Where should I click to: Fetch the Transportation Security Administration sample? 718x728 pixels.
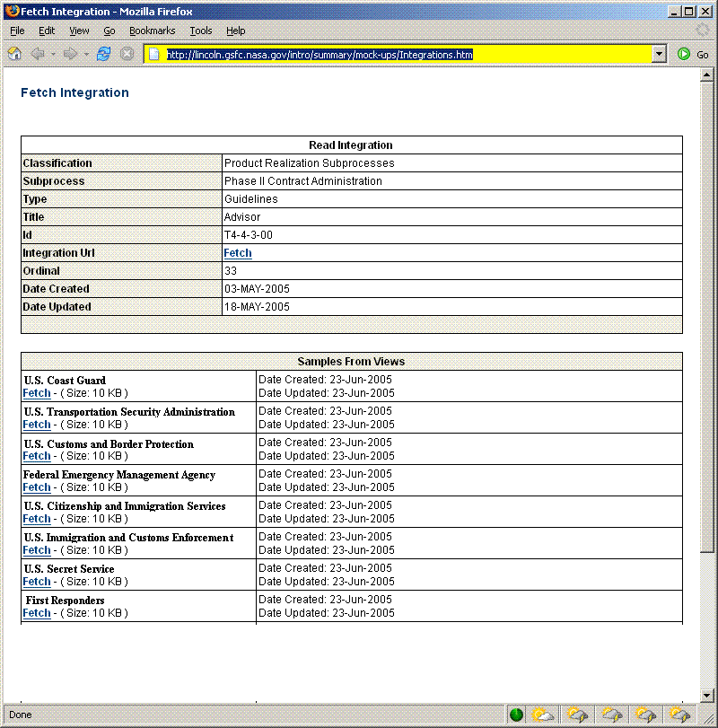37,425
